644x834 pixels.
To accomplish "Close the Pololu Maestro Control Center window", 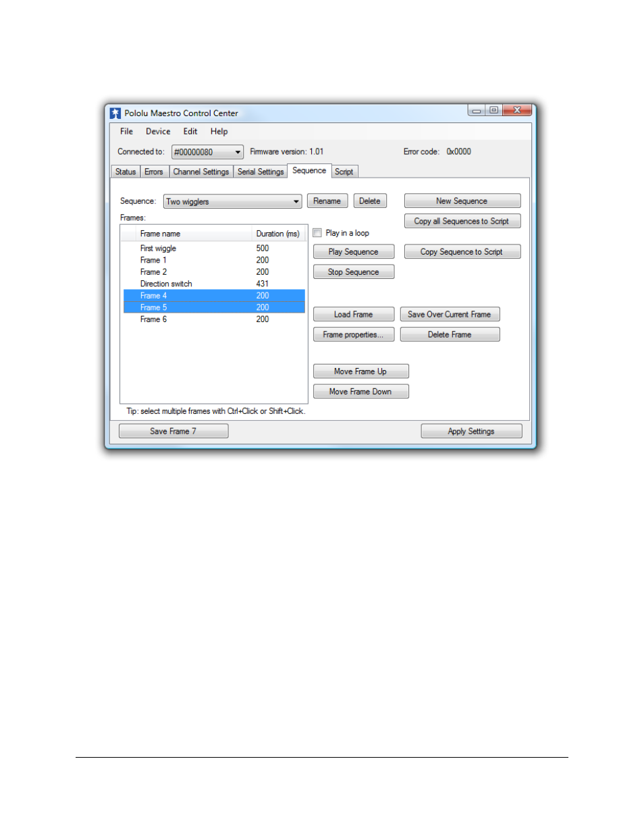I will 517,110.
